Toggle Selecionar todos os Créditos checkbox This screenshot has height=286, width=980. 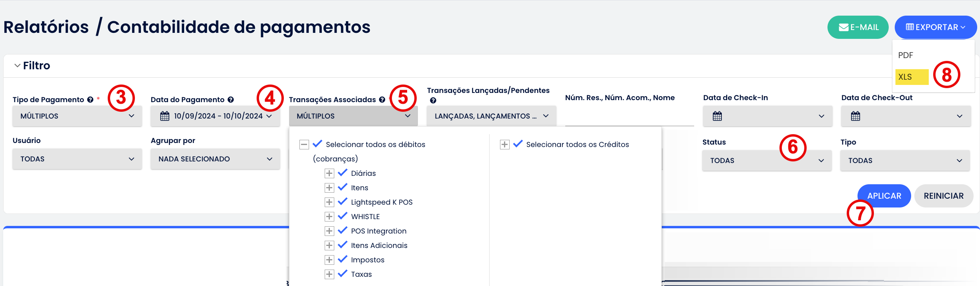[x=518, y=144]
